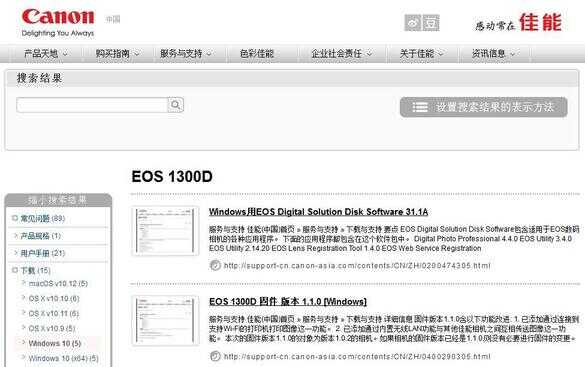Click the search magnifier icon
This screenshot has height=367, width=585.
tap(175, 105)
